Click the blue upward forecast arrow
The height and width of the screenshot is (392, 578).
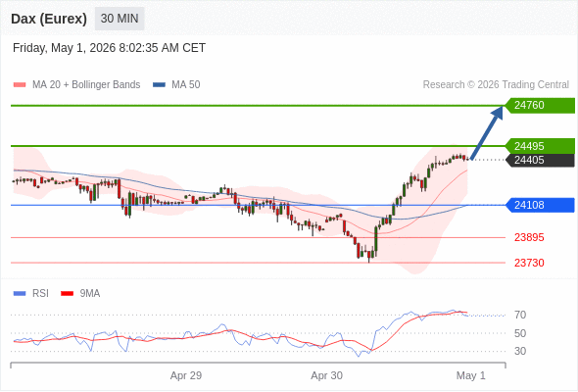[487, 132]
